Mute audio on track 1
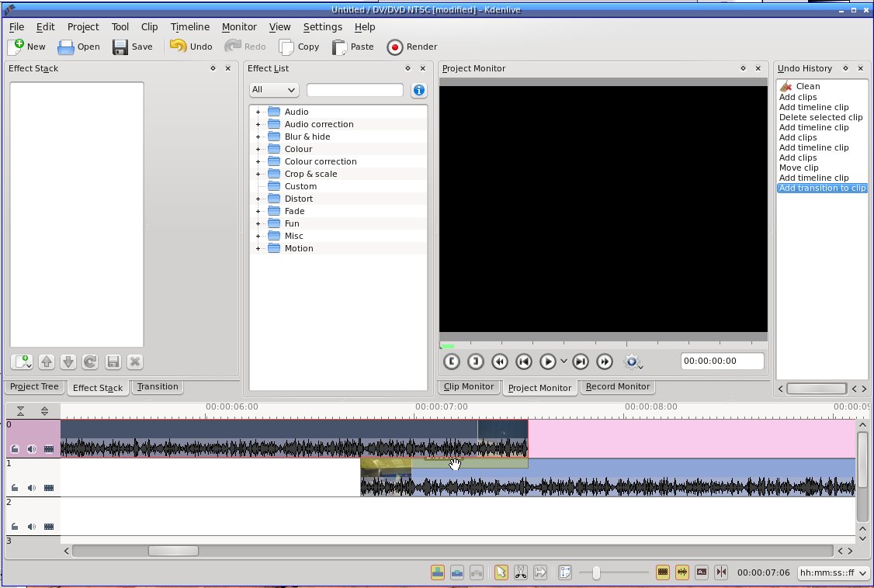This screenshot has height=588, width=874. (32, 488)
